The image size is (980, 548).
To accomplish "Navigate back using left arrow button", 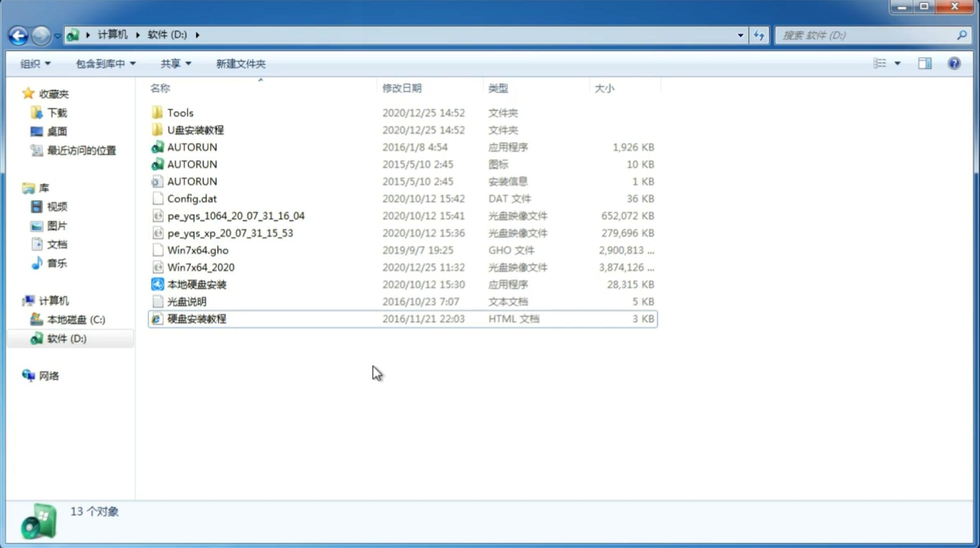I will click(x=18, y=34).
